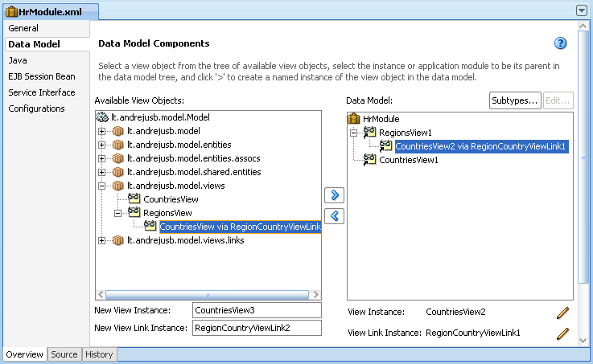The height and width of the screenshot is (364, 593).
Task: Click the disabled Edit... button
Action: point(558,100)
